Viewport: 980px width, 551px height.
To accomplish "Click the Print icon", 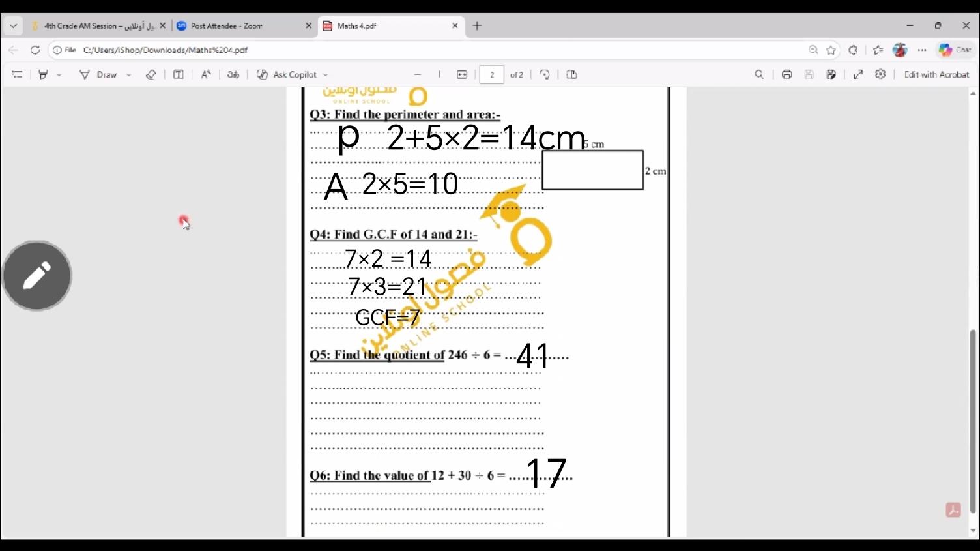I will pos(786,75).
